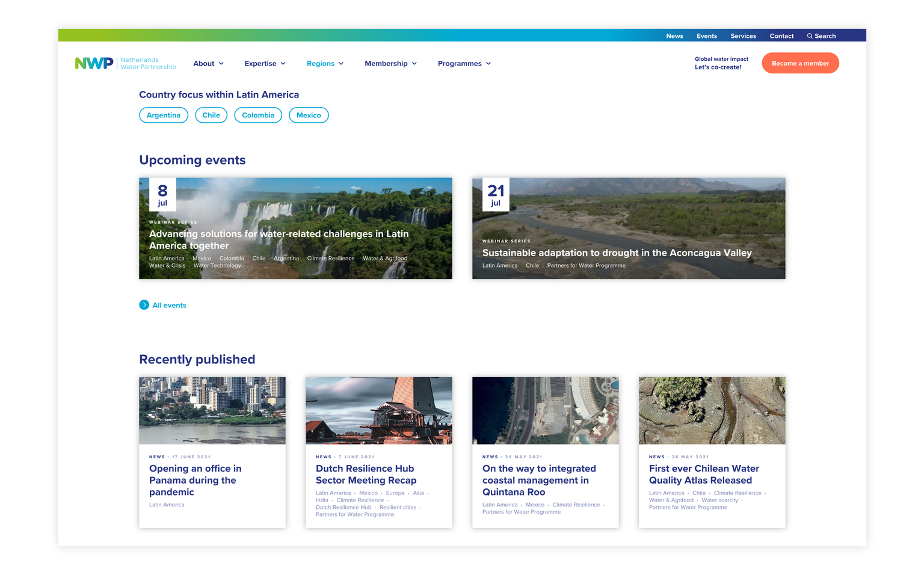
Task: Select Services in the top bar
Action: pyautogui.click(x=743, y=35)
